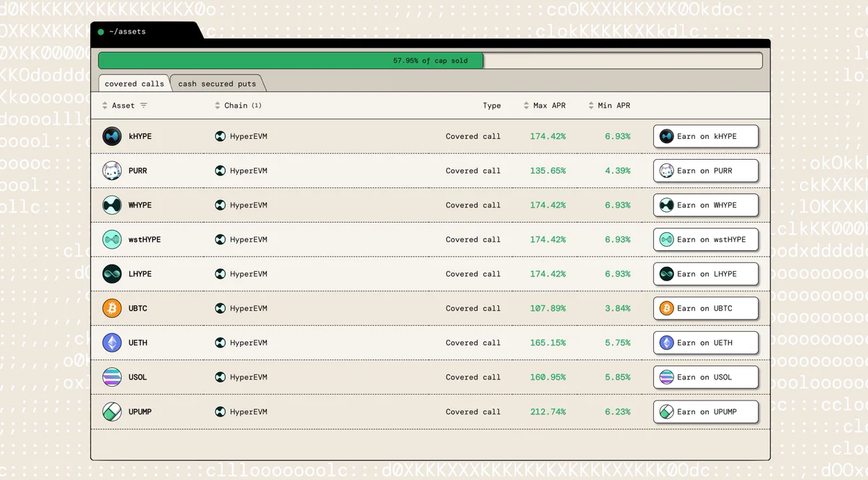Click PURR Max APR value 135.65%

(x=548, y=171)
